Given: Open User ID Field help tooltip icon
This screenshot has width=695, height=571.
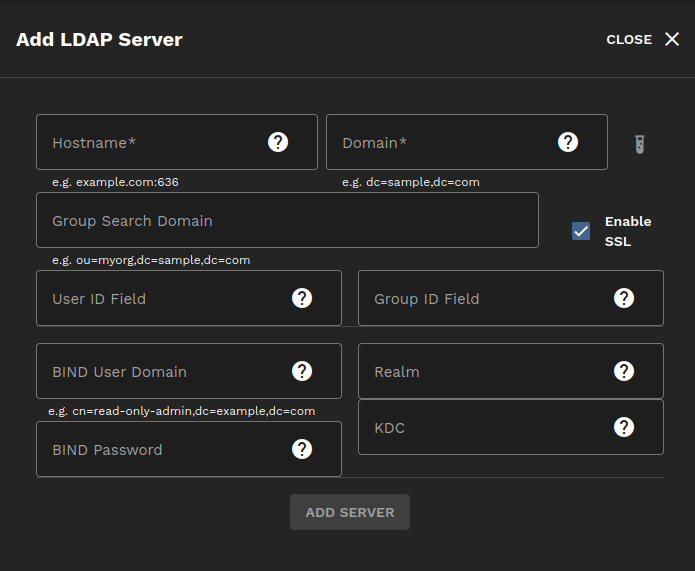Looking at the screenshot, I should [x=302, y=298].
